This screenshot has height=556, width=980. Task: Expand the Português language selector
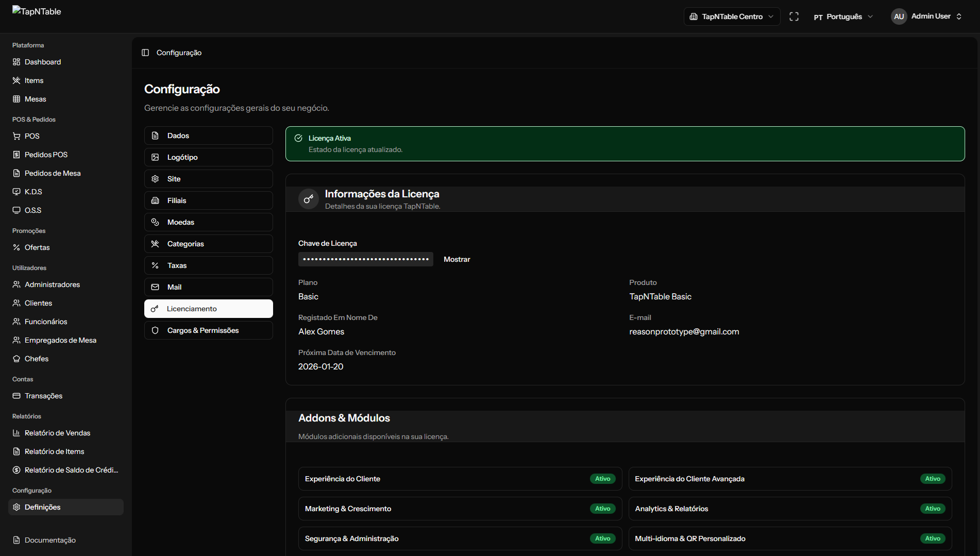(843, 16)
